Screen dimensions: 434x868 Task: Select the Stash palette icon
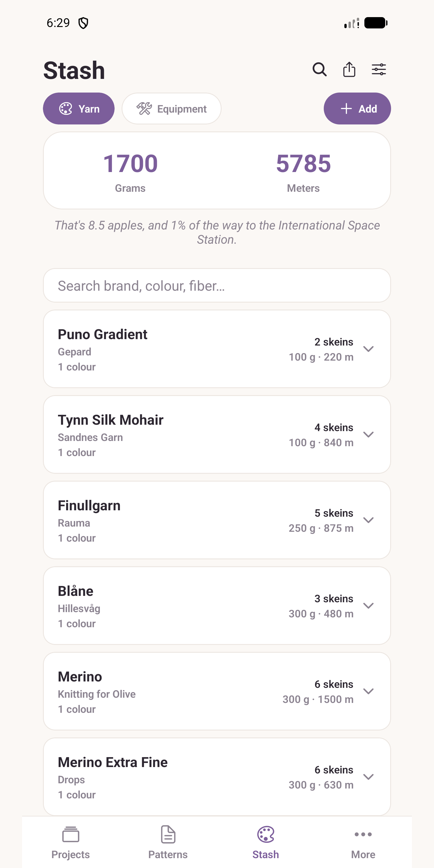pyautogui.click(x=265, y=834)
